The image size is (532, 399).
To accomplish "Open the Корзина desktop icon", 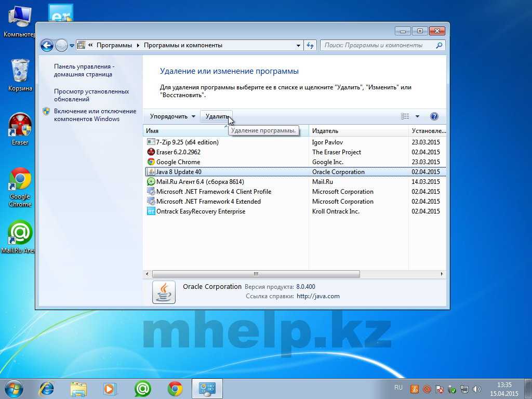I will pyautogui.click(x=20, y=75).
